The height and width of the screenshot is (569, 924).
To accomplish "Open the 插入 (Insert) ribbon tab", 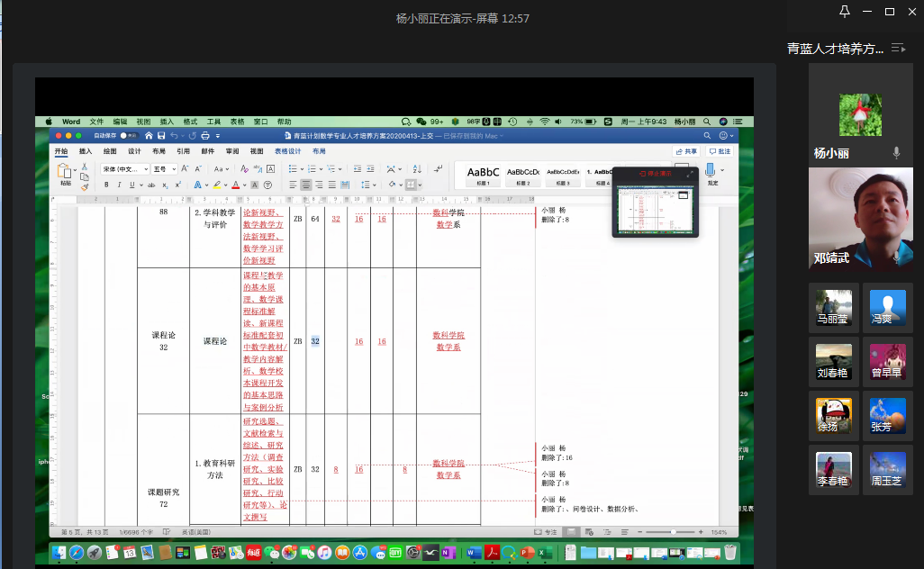I will coord(86,151).
